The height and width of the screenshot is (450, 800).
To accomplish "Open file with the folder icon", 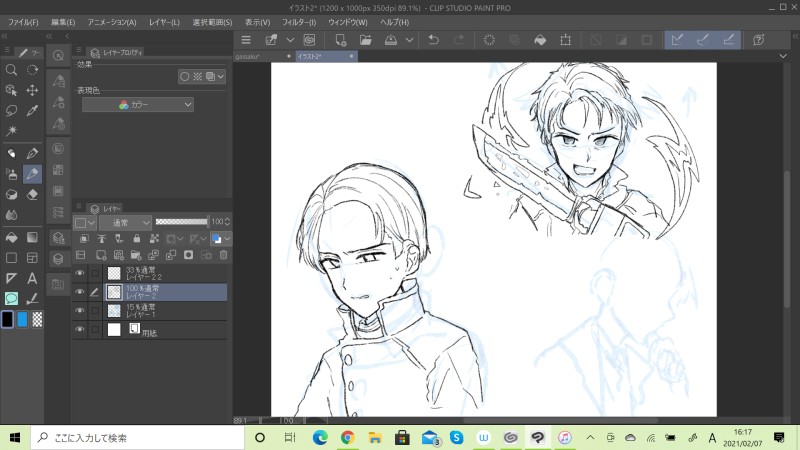I will click(x=366, y=40).
